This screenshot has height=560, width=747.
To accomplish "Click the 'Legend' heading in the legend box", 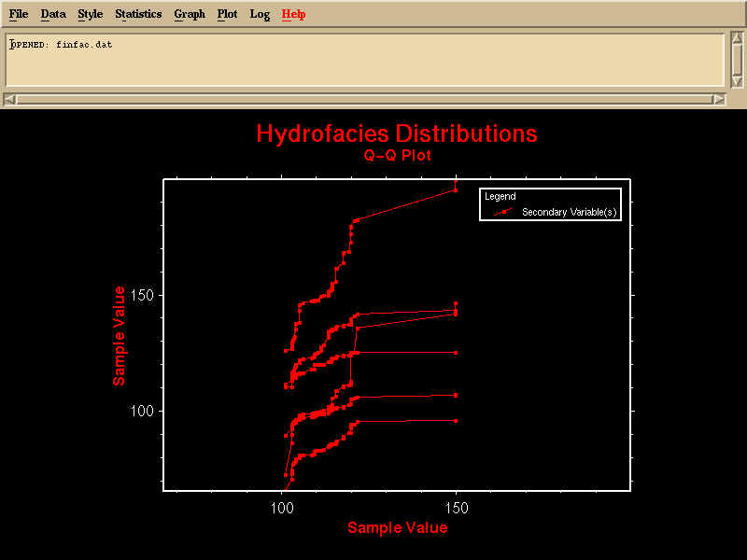I will point(500,196).
